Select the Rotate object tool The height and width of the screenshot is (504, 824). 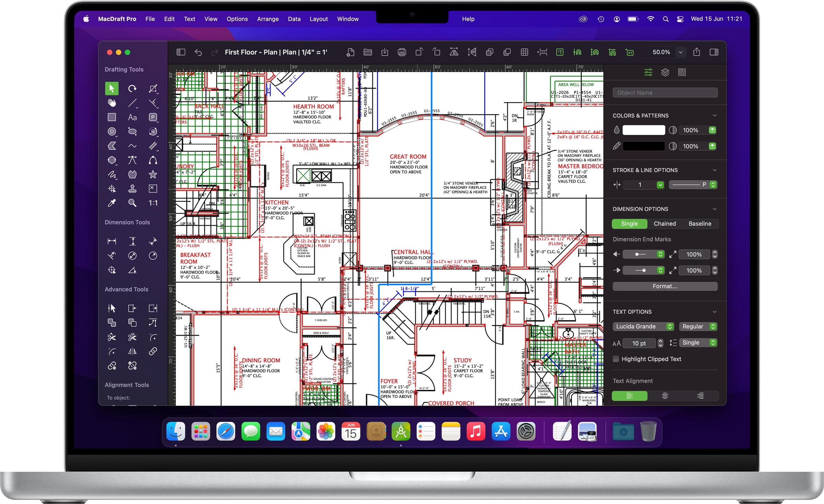(132, 90)
